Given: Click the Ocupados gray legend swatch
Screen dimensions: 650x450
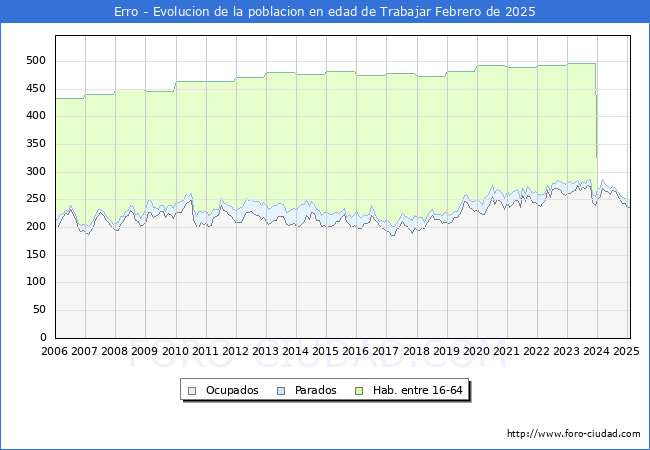Looking at the screenshot, I should point(192,391).
